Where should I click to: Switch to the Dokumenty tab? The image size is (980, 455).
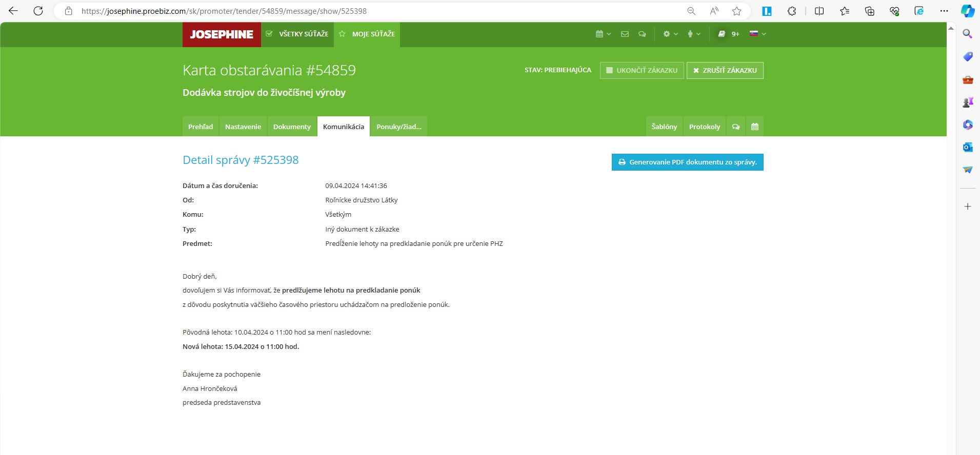pos(292,127)
